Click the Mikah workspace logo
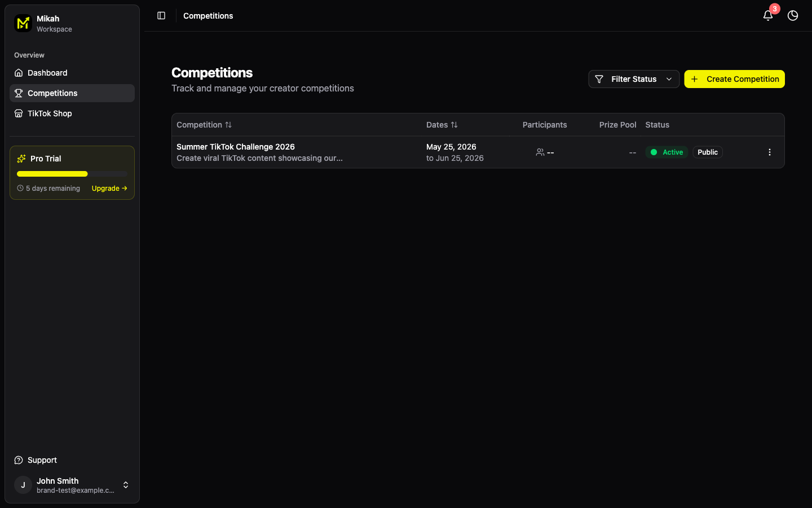Viewport: 812px width, 508px height. 23,23
